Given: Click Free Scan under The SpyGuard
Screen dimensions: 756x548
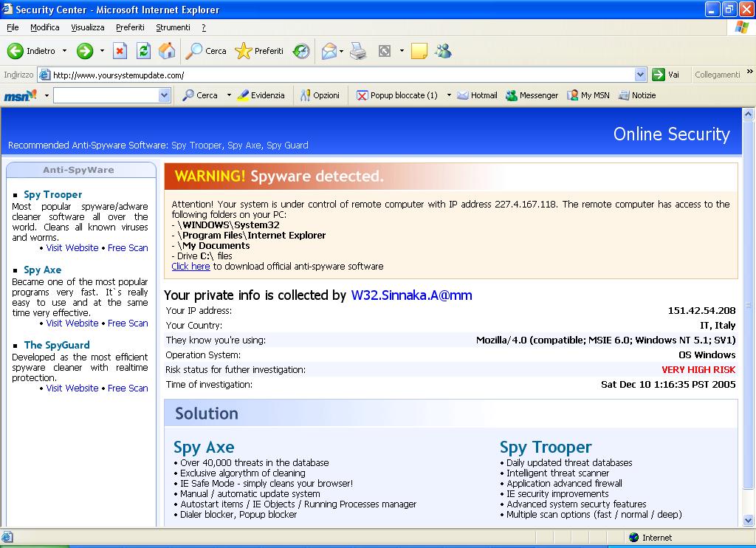Looking at the screenshot, I should pyautogui.click(x=128, y=388).
